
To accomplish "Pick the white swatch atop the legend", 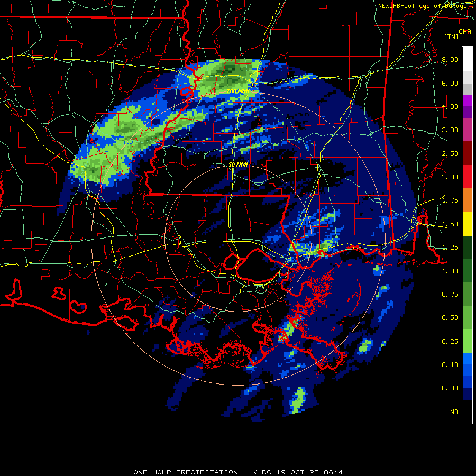I will coord(467,59).
